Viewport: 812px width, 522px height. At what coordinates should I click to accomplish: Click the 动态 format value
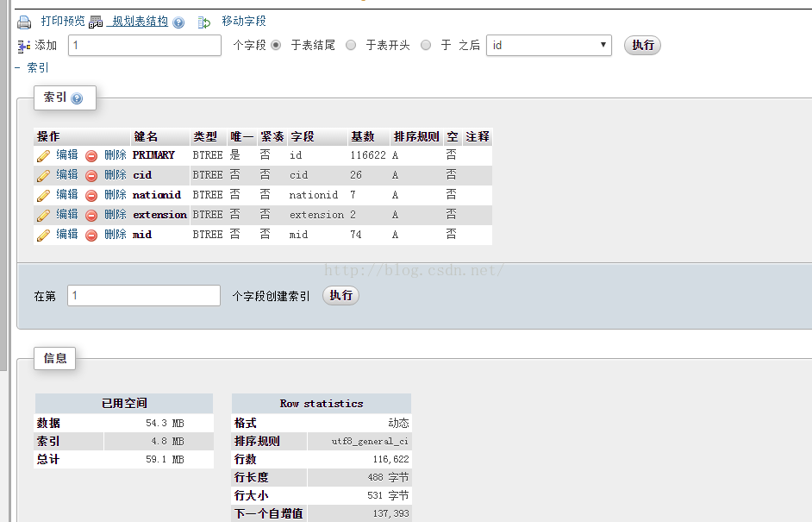(399, 423)
